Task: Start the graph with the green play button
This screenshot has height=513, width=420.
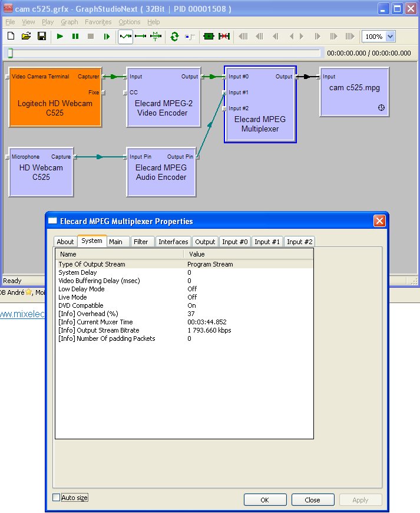Action: coord(60,37)
